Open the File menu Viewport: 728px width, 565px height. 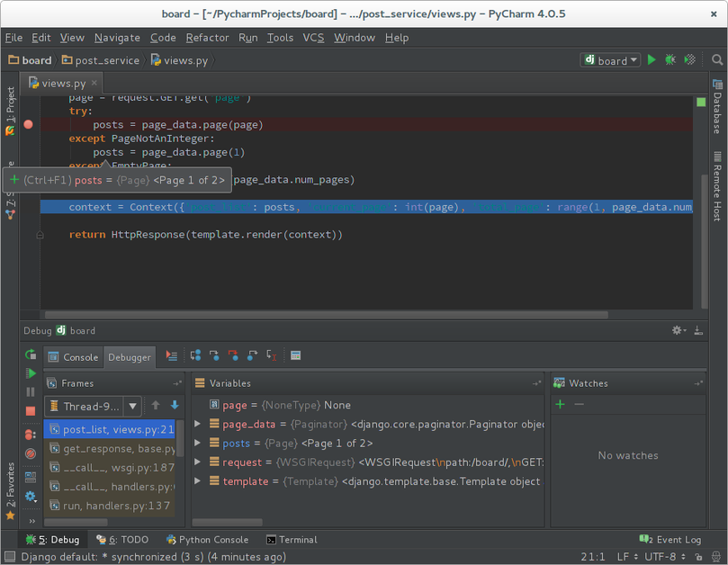click(x=13, y=38)
